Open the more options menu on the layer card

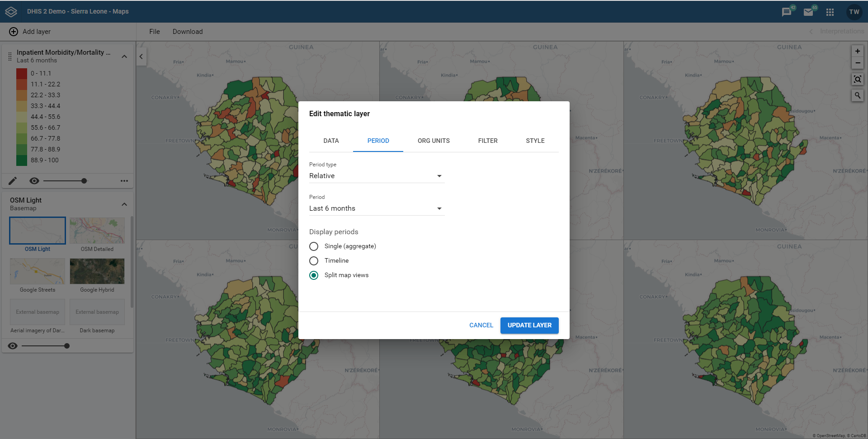coord(124,180)
